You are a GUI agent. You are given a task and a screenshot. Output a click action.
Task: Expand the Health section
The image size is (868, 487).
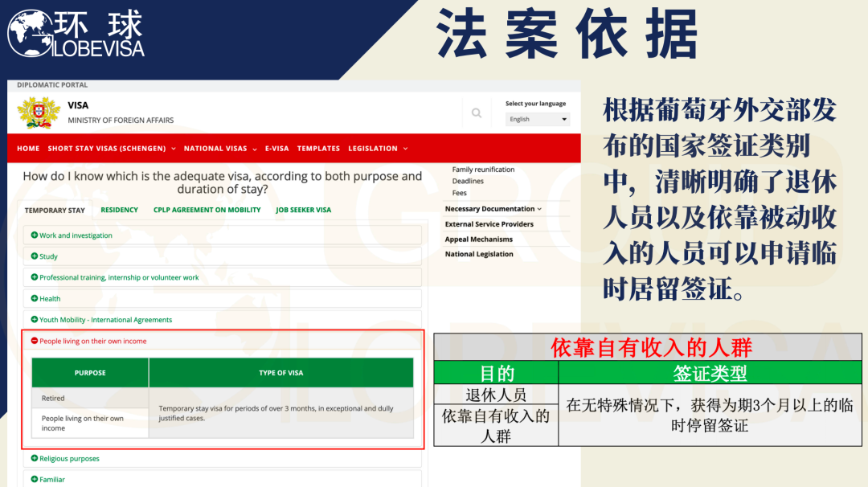point(222,298)
